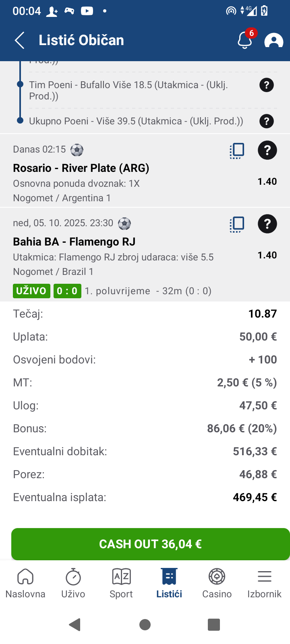The width and height of the screenshot is (290, 644).
Task: Tap the green UŽIVO live badge
Action: [31, 291]
